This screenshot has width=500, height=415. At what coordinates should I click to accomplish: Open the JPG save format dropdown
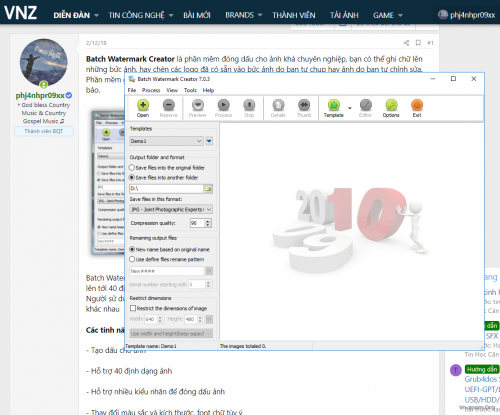coord(171,209)
